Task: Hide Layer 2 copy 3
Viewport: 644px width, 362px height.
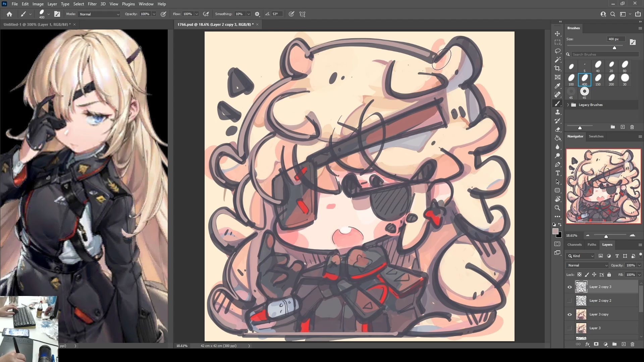Action: tap(570, 287)
